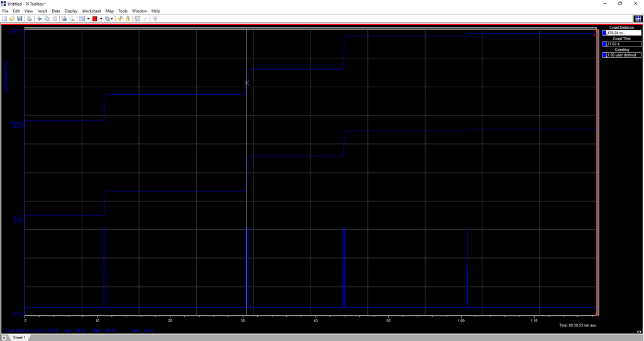Click the Coast Distance value field 476.94 m
Screen dimensions: 644x341
(623, 33)
